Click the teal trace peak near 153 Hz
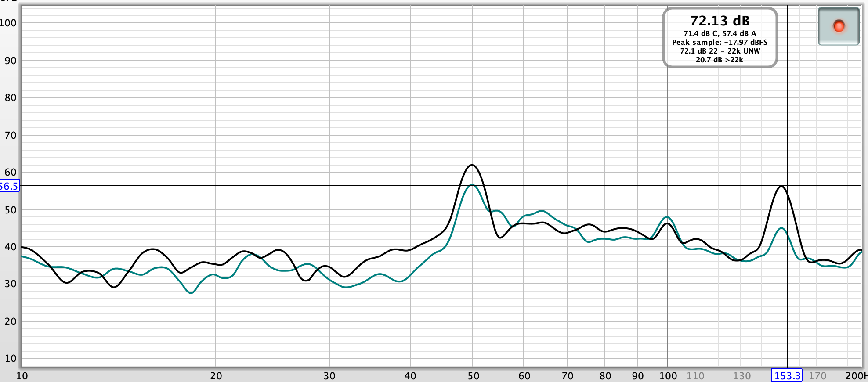 [x=781, y=228]
